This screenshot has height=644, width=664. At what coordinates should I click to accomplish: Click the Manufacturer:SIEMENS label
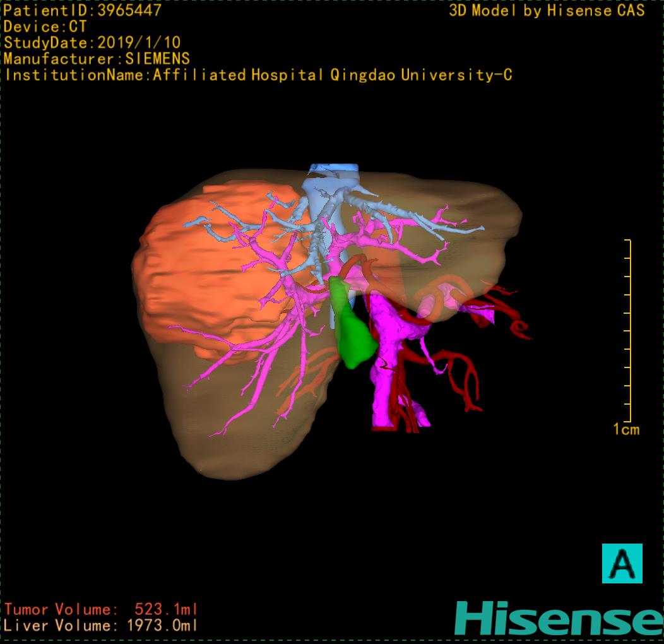(97, 59)
